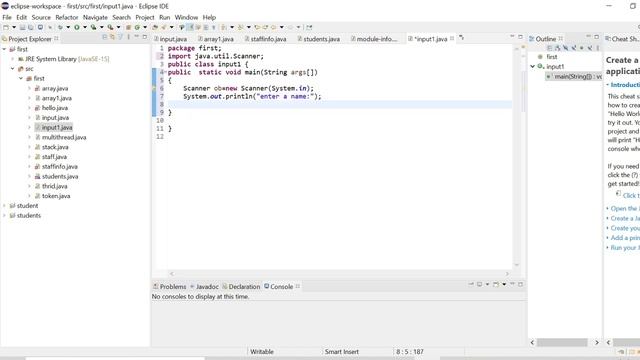Viewport: 640px width, 360px height.
Task: Toggle Hide Static Members in Outline
Action: (x=573, y=48)
